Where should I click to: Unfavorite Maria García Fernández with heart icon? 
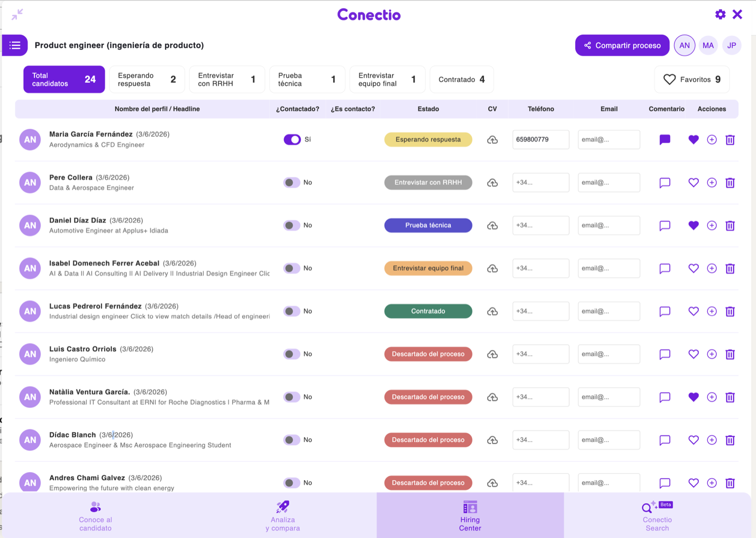point(694,140)
